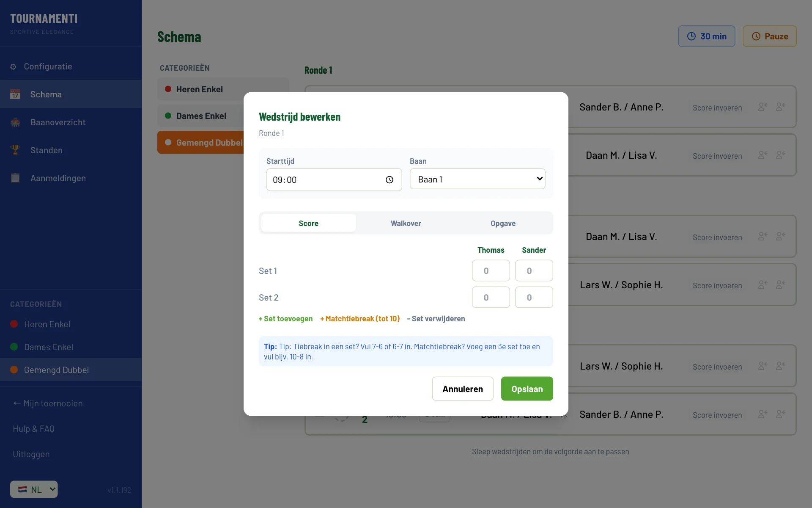Select Dames Enkel card in category list
The height and width of the screenshot is (508, 812).
coord(200,116)
